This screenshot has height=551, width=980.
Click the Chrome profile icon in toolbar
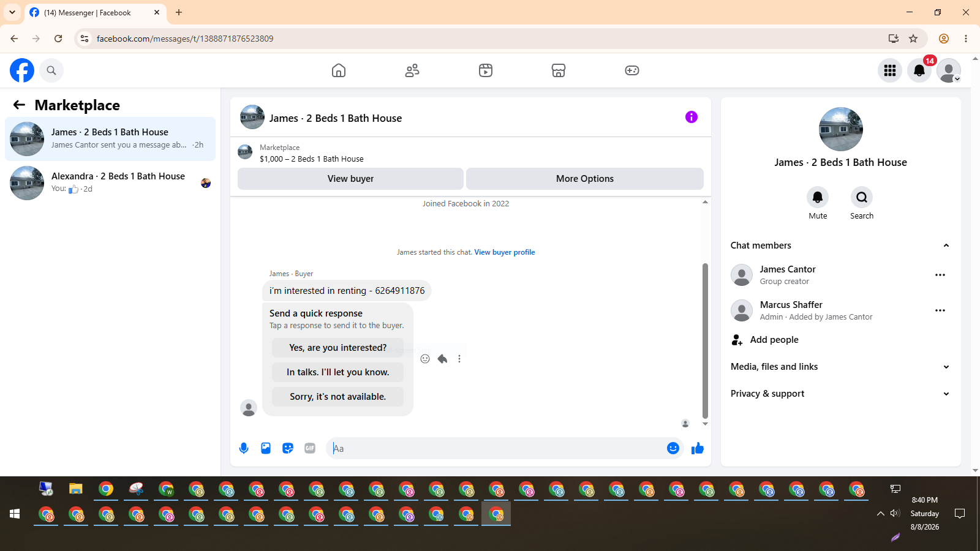point(944,39)
